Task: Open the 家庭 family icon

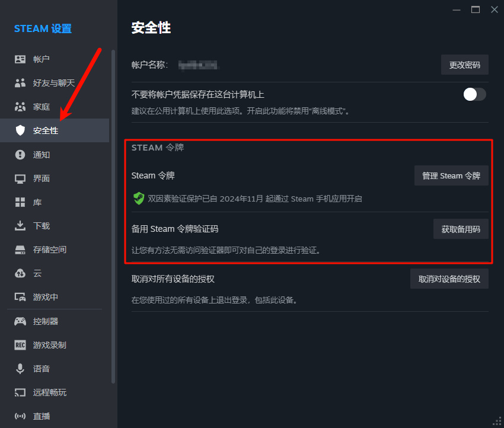Action: tap(20, 107)
